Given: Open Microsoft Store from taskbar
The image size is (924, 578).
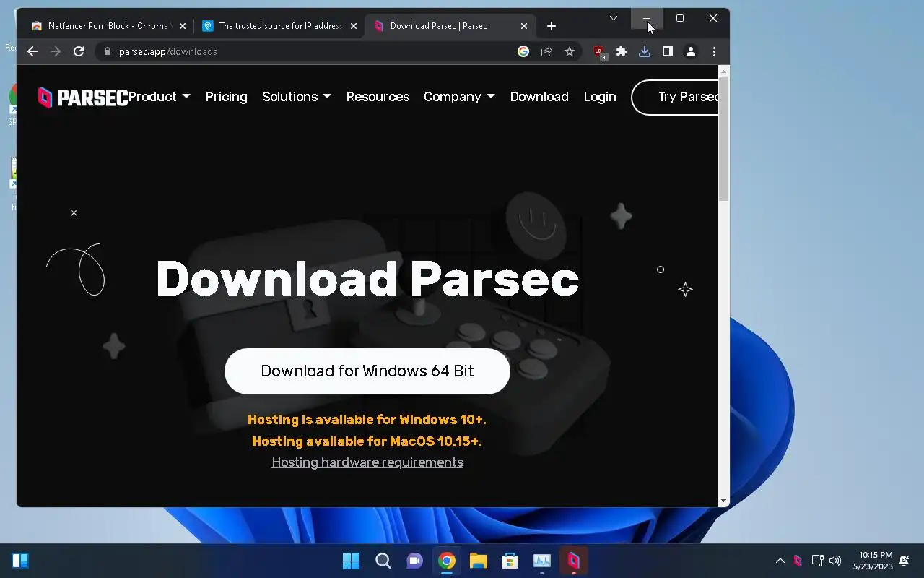Looking at the screenshot, I should pos(510,561).
